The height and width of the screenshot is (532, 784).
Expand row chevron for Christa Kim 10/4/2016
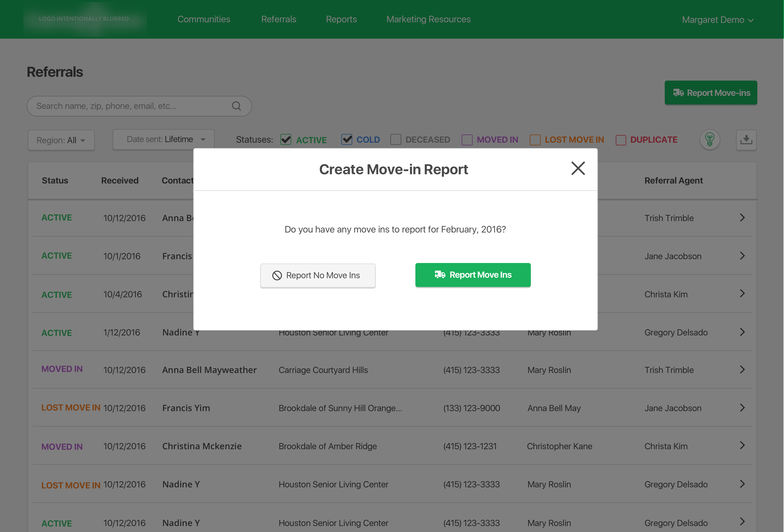[742, 293]
